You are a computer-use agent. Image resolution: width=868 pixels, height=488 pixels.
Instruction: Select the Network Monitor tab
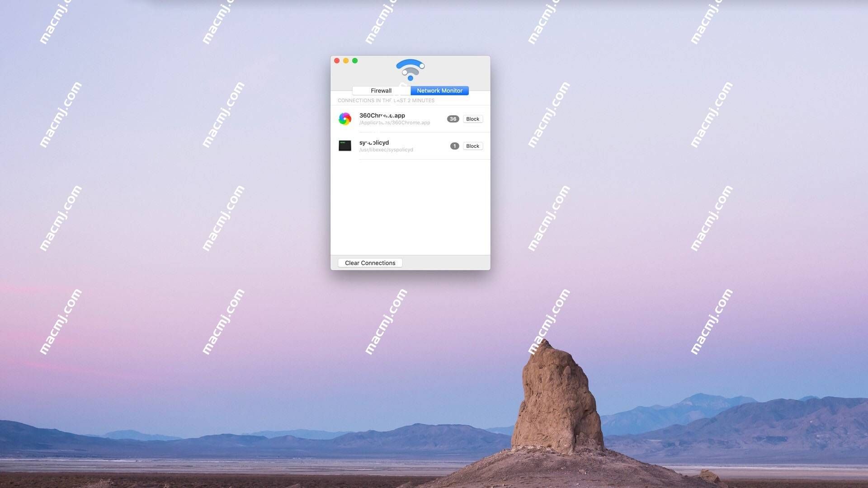click(x=439, y=90)
